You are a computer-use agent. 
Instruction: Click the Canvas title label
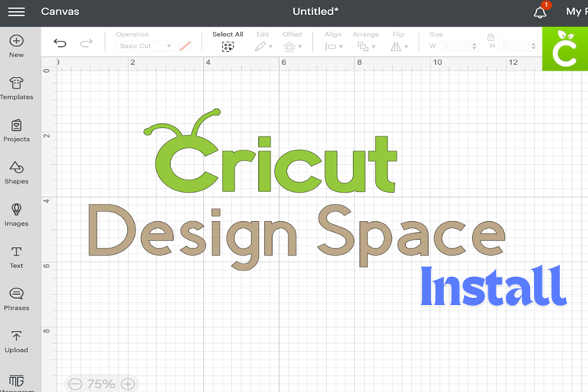point(60,12)
